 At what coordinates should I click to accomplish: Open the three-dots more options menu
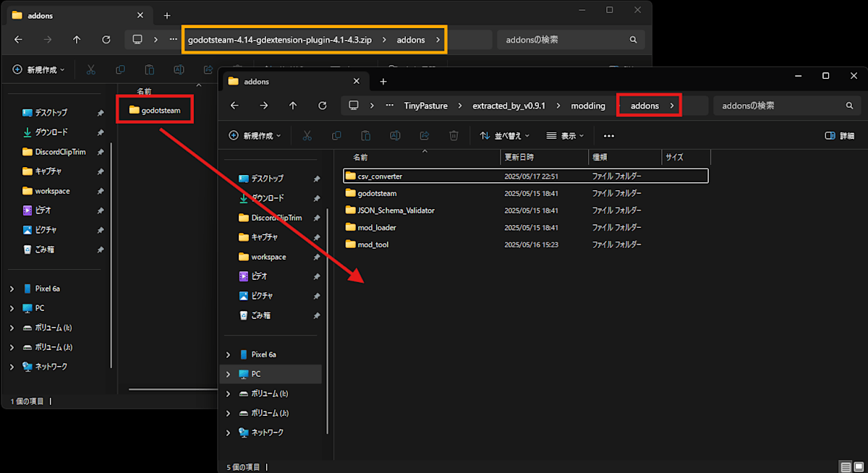point(608,135)
